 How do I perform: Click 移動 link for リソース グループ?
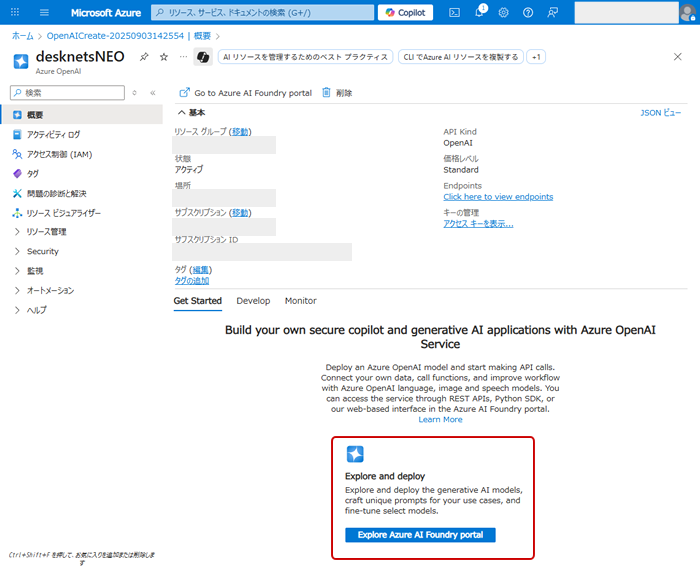(240, 132)
